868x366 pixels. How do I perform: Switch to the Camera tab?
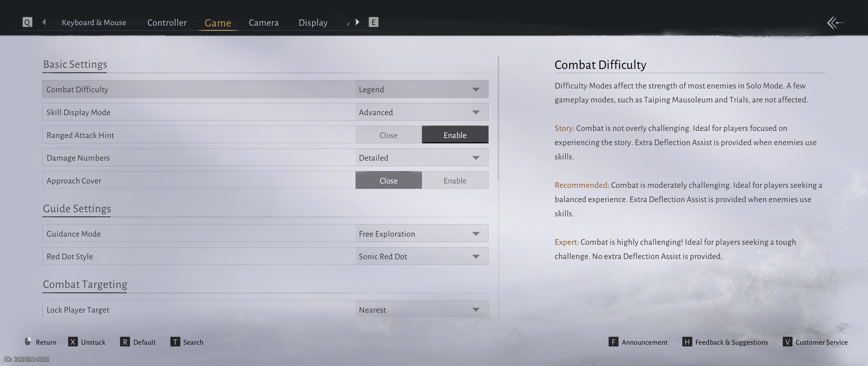(263, 23)
